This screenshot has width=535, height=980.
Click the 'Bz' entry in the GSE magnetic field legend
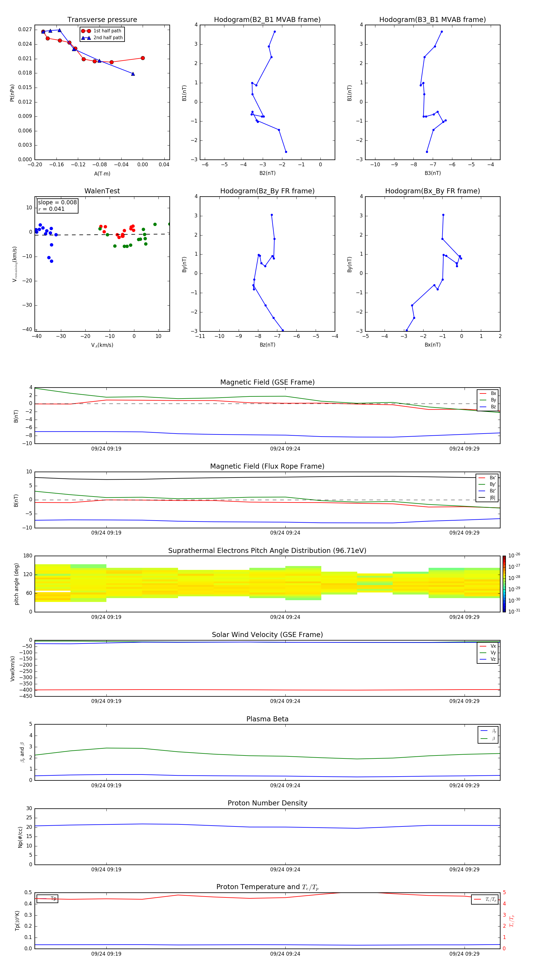click(488, 407)
